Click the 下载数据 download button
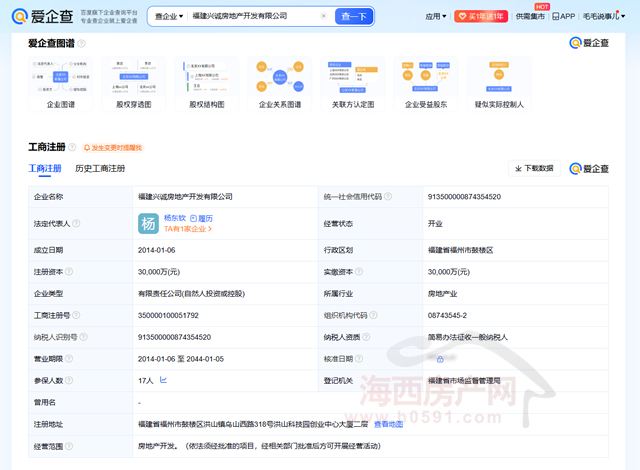This screenshot has width=640, height=470. coord(534,168)
